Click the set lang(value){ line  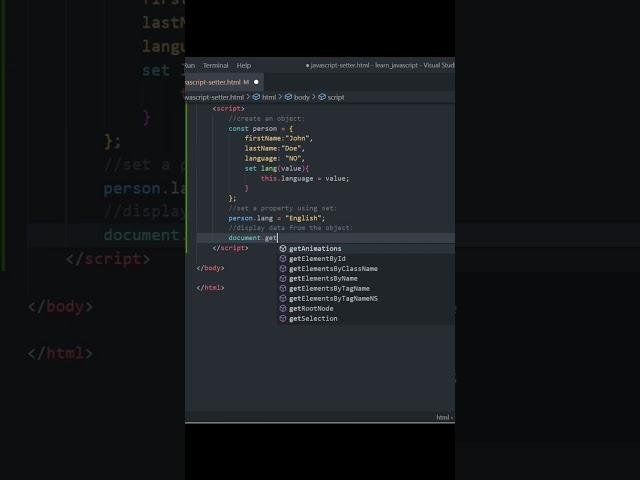pyautogui.click(x=277, y=169)
